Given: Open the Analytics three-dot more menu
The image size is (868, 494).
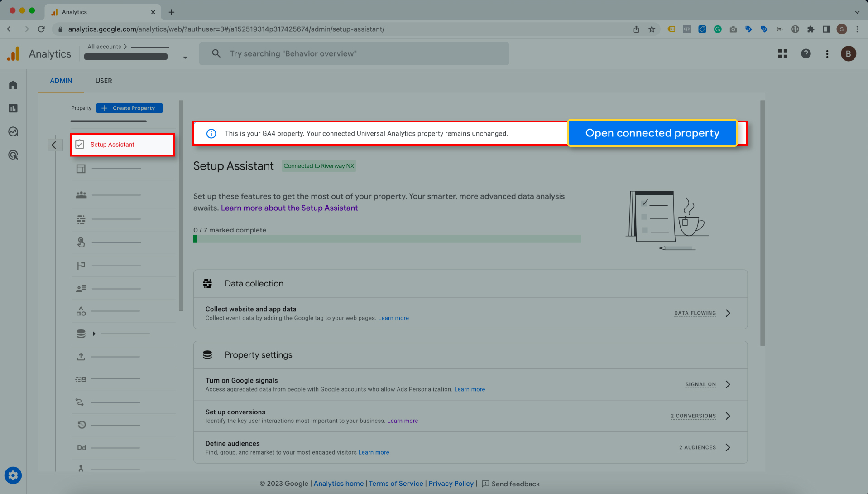Looking at the screenshot, I should (x=827, y=53).
